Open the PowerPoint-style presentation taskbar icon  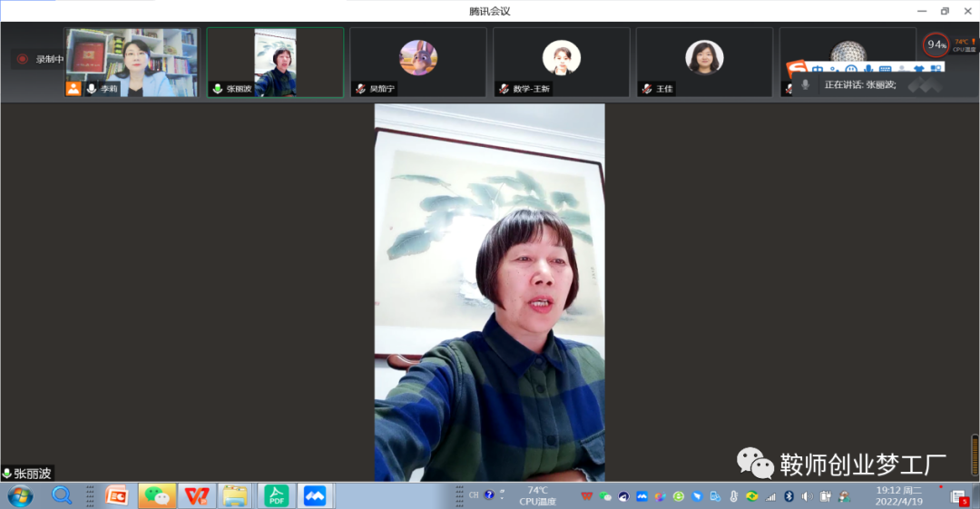point(117,496)
